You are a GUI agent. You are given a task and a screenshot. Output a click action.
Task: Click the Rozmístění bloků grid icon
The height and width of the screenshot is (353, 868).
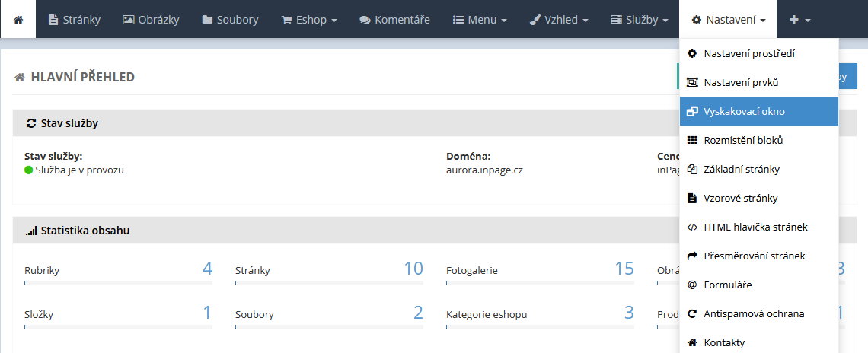692,140
